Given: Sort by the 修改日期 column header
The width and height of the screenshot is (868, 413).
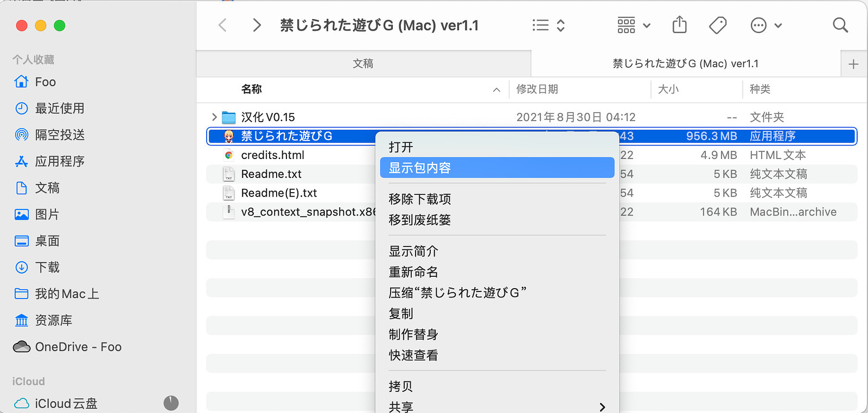Looking at the screenshot, I should tap(537, 89).
